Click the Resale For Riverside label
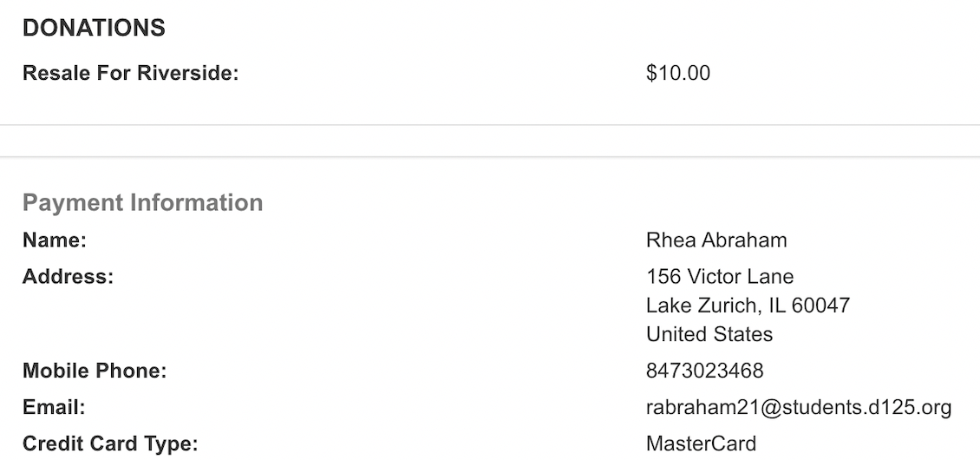The width and height of the screenshot is (980, 460). click(130, 73)
